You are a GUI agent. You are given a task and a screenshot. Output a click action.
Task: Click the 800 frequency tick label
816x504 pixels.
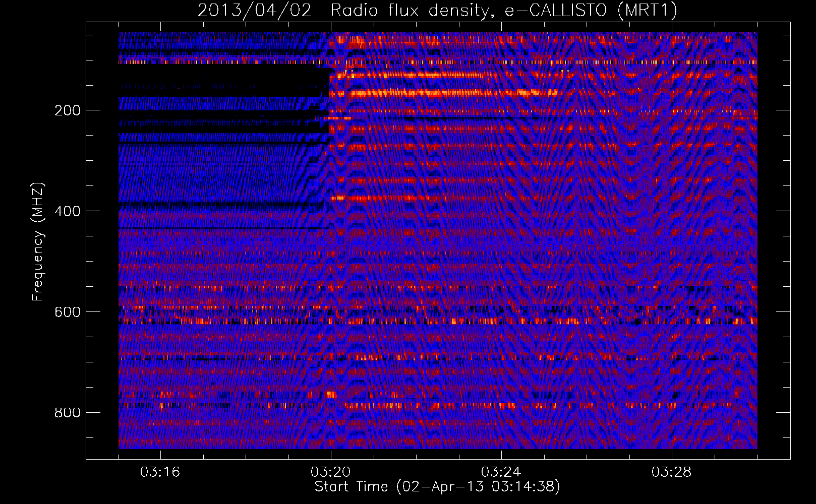pyautogui.click(x=67, y=413)
